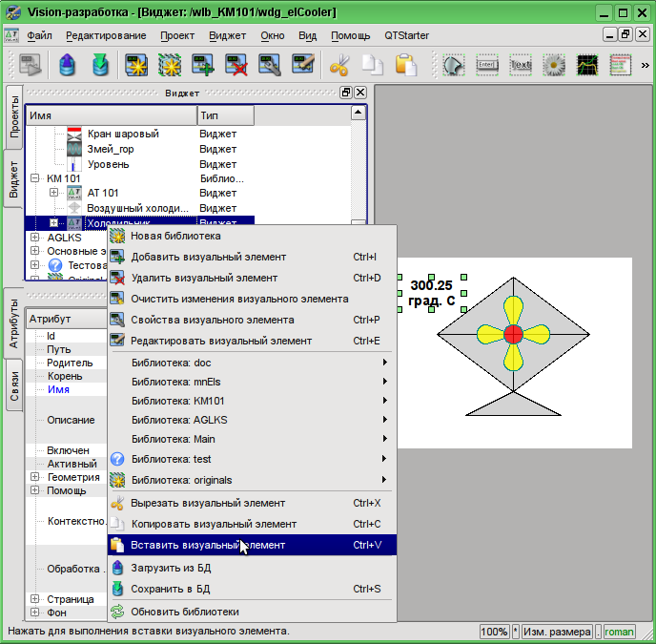The image size is (656, 644).
Task: Click the Save to DB toolbar icon
Action: [100, 66]
